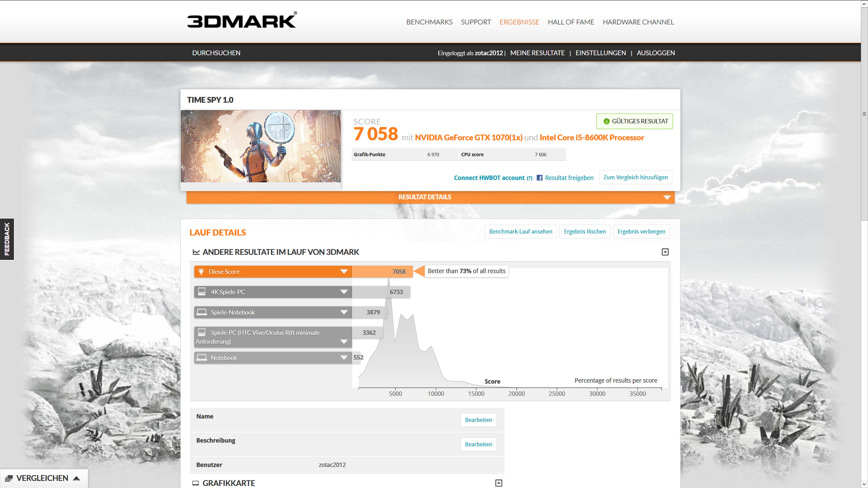The height and width of the screenshot is (488, 868).
Task: Click the compare stack icon beside Vergleichen
Action: (9, 478)
